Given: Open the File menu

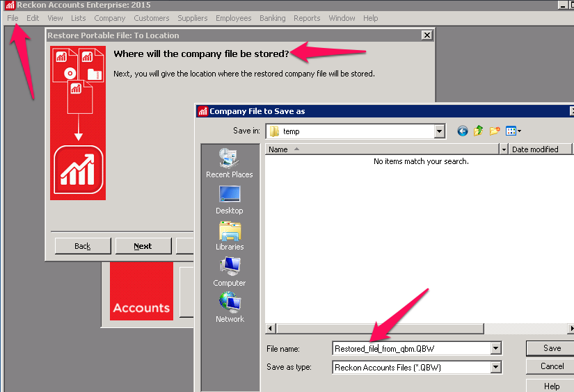Looking at the screenshot, I should click(13, 18).
